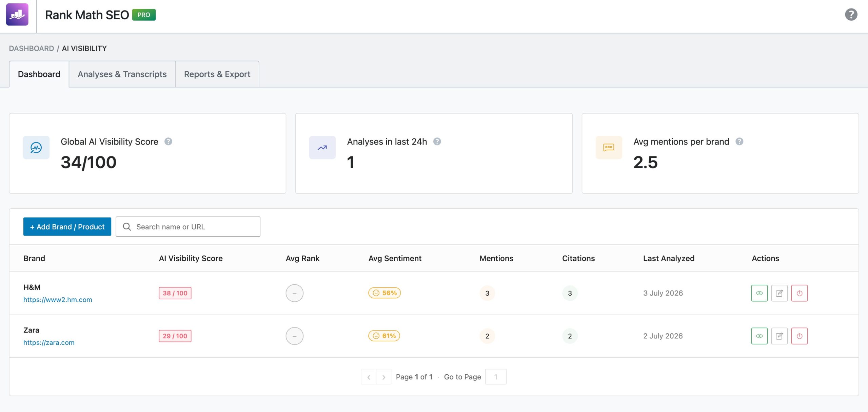Image resolution: width=868 pixels, height=412 pixels.
Task: Click the Citations column header
Action: tap(578, 258)
